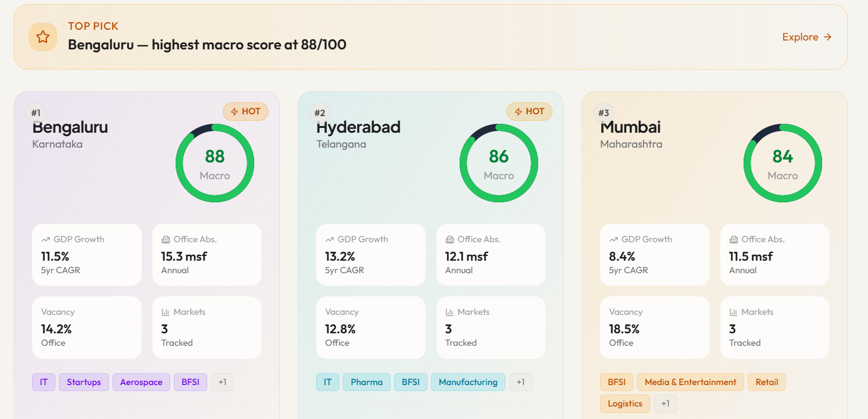868x419 pixels.
Task: Click Mumbai's 84 macro score ring
Action: click(783, 163)
